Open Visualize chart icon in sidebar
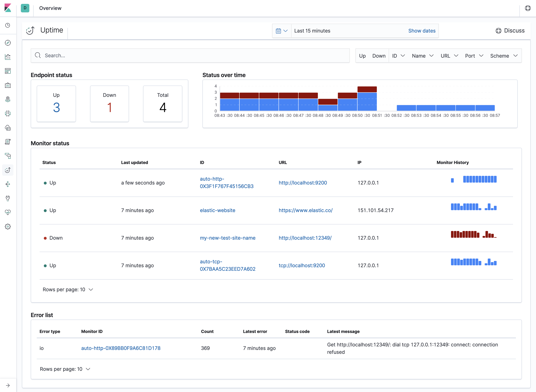Viewport: 536px width, 392px height. point(8,57)
